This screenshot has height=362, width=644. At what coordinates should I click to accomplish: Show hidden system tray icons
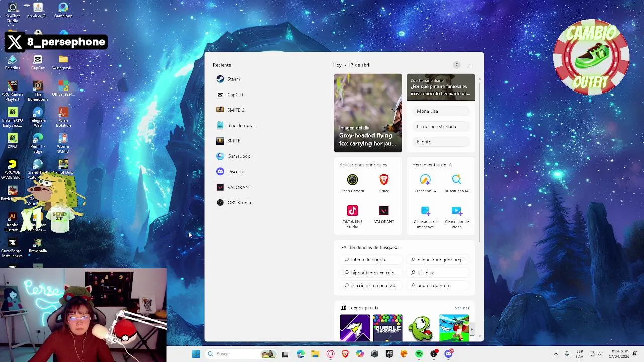(556, 354)
